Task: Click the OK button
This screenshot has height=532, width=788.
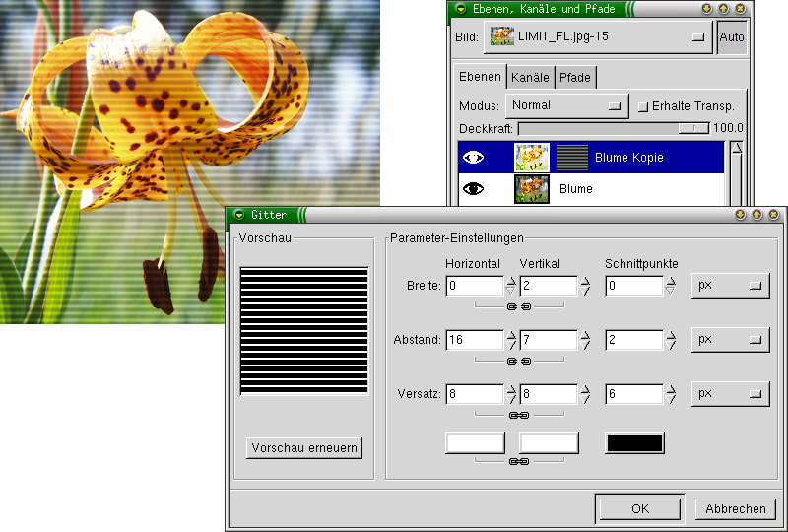Action: click(640, 509)
